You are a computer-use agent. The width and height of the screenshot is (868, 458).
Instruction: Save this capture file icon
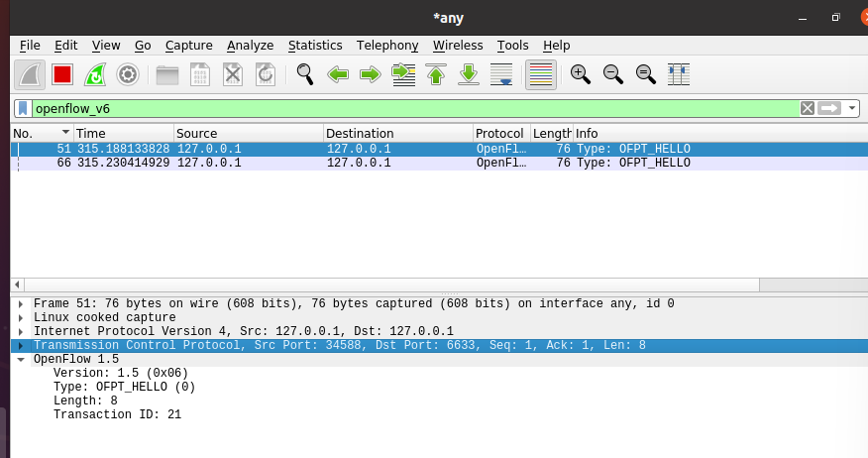click(x=200, y=74)
